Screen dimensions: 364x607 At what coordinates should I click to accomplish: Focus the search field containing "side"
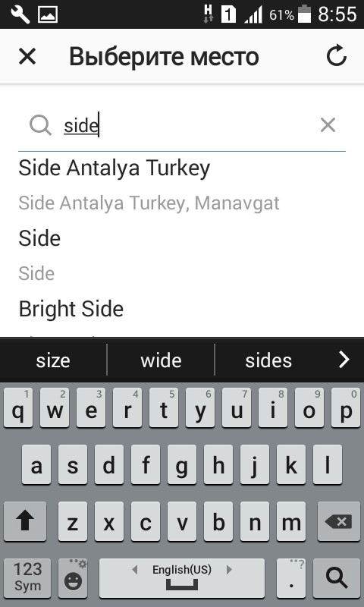pos(190,125)
